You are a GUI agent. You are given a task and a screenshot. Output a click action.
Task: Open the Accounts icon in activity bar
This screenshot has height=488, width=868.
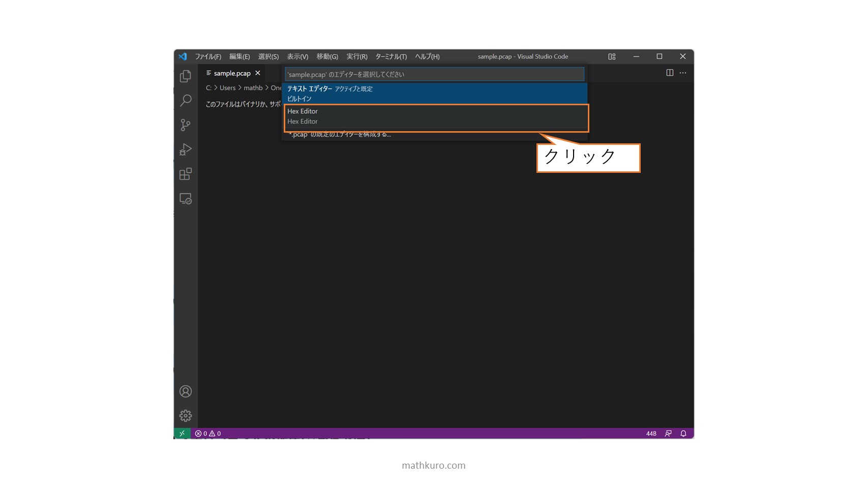(x=186, y=391)
